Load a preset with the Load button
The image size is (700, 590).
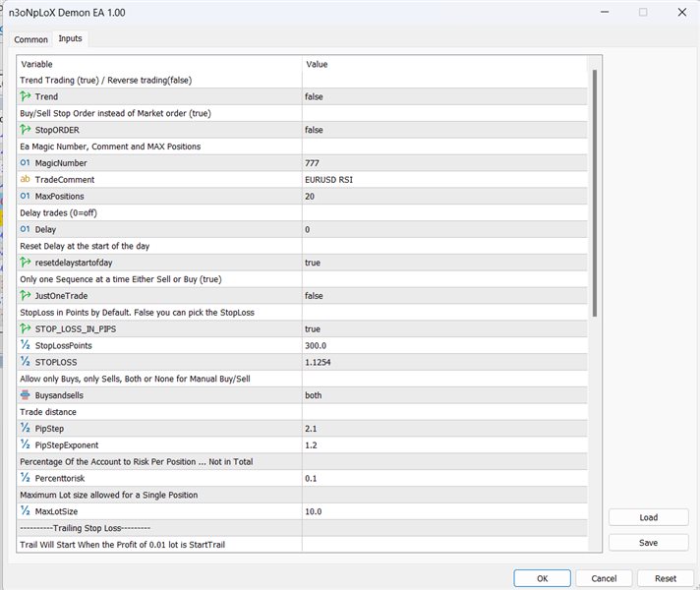point(648,517)
